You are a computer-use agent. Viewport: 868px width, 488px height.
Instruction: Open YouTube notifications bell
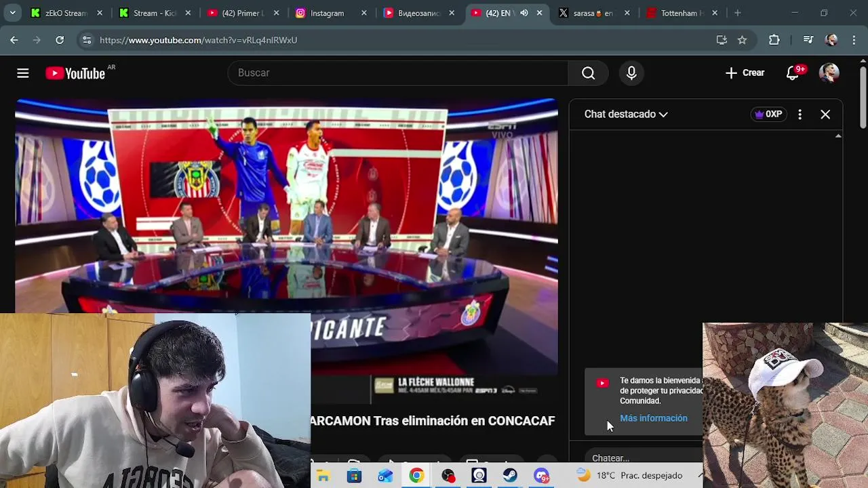pyautogui.click(x=793, y=73)
